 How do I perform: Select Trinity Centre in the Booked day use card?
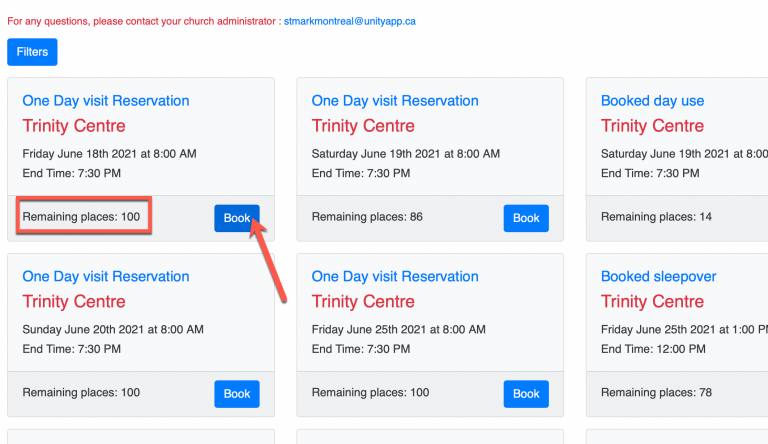click(x=652, y=126)
